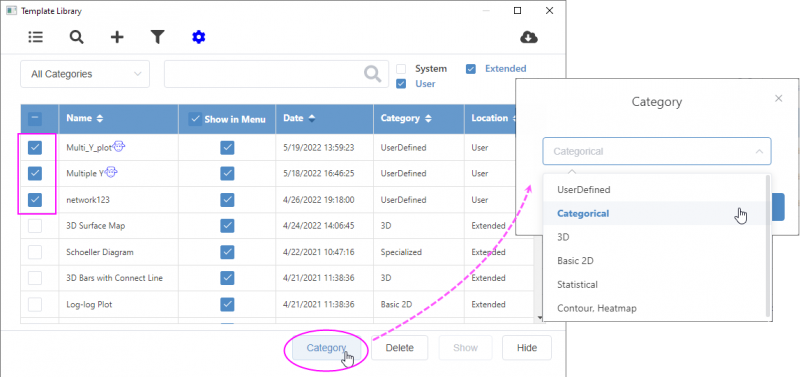Image resolution: width=800 pixels, height=377 pixels.
Task: Click the Delete button
Action: click(399, 348)
